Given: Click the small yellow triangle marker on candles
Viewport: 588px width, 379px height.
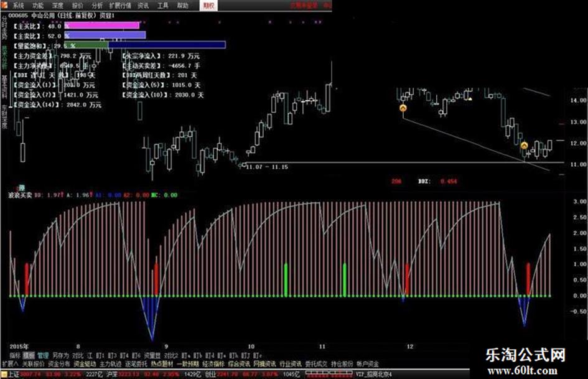Looking at the screenshot, I should (470, 99).
